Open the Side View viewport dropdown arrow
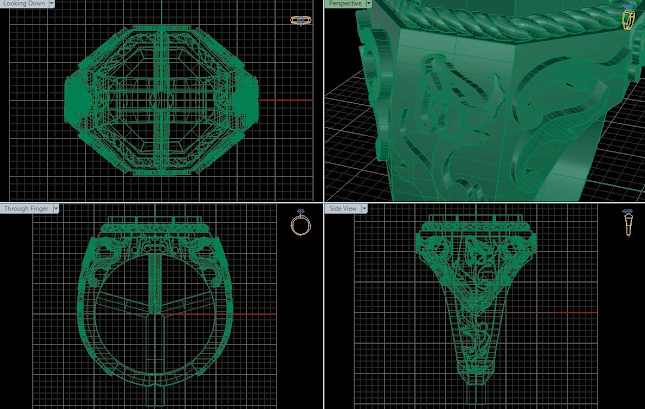 (364, 209)
